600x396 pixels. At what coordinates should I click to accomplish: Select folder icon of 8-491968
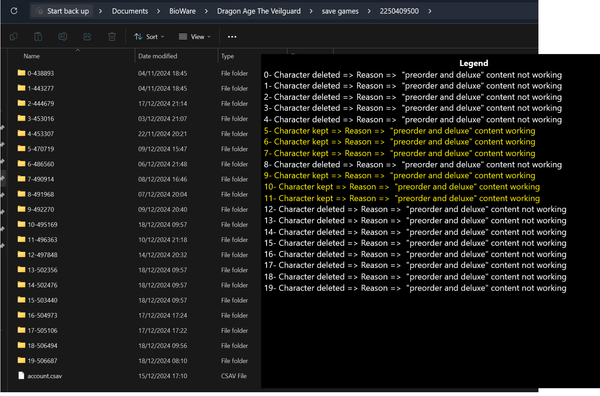point(21,194)
